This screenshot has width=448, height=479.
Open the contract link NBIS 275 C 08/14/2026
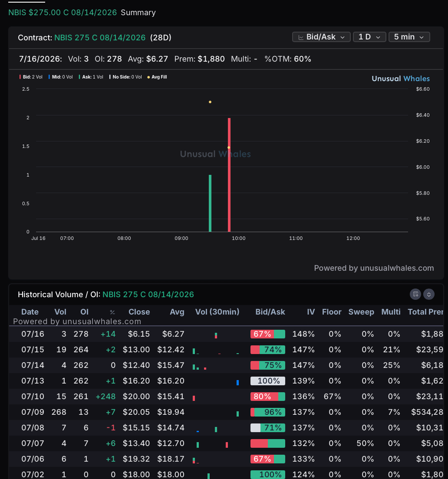(100, 38)
